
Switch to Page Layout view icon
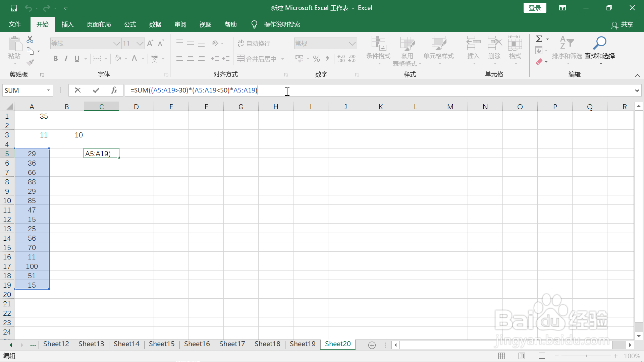pyautogui.click(x=522, y=356)
